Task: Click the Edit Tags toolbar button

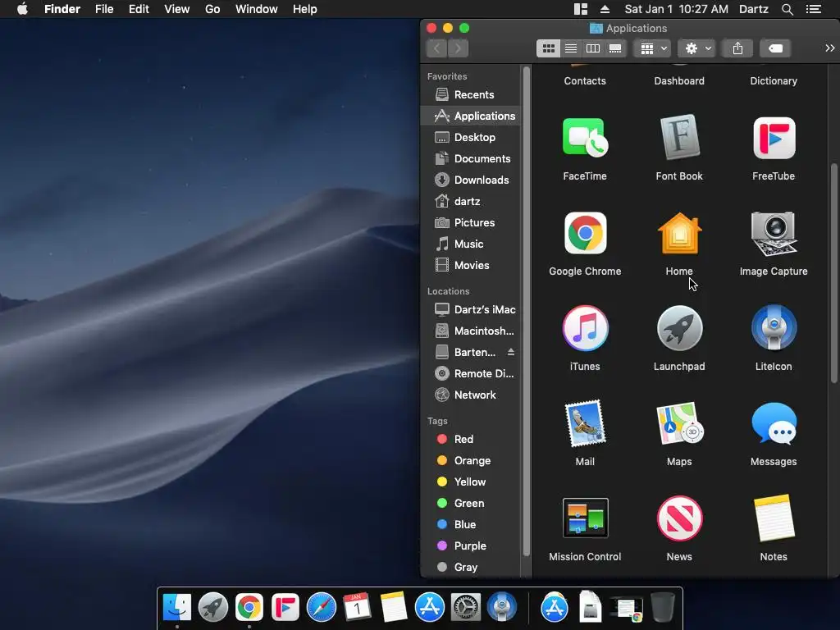Action: (775, 48)
